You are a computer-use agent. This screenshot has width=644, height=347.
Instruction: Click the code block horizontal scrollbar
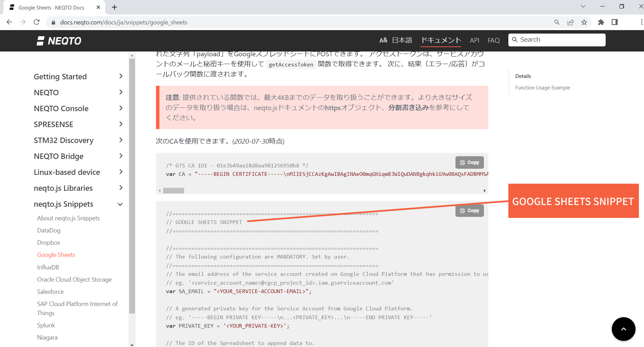click(x=174, y=191)
